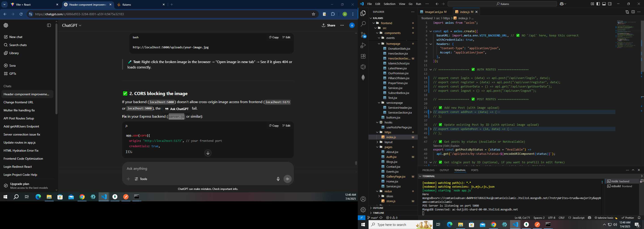This screenshot has height=229, width=644.
Task: Click the notifications bell in VS Code status bar
Action: point(639,218)
